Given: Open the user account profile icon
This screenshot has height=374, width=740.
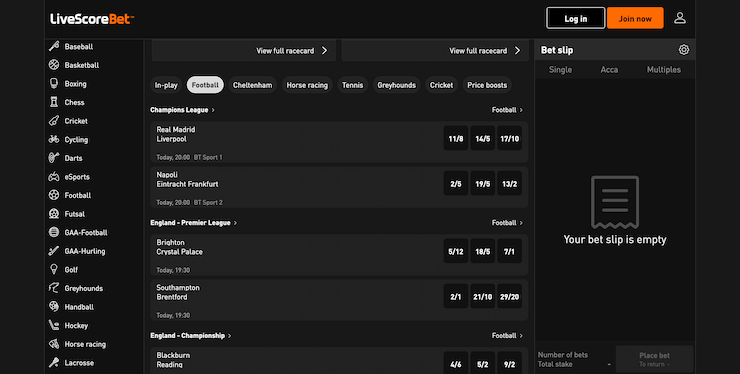Looking at the screenshot, I should 680,18.
